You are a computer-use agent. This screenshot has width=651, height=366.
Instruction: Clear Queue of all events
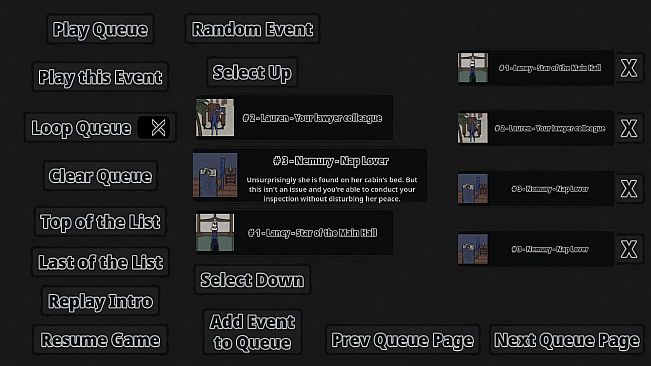[x=100, y=176]
